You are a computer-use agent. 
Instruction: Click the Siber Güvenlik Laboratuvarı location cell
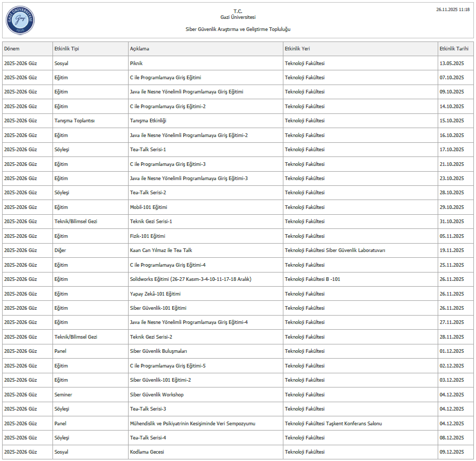pyautogui.click(x=335, y=250)
